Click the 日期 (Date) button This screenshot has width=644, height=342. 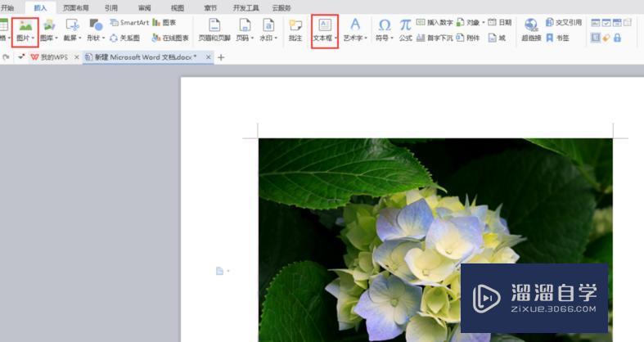pos(500,23)
